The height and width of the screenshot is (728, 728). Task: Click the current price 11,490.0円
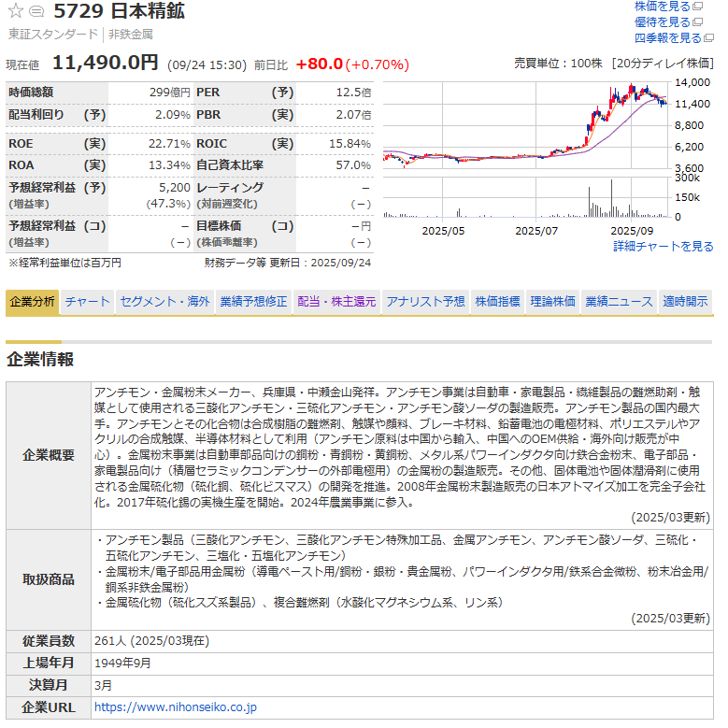tap(106, 63)
